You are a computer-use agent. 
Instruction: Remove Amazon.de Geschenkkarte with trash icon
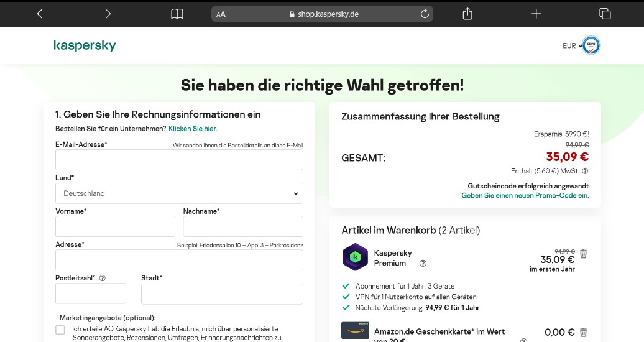click(x=583, y=332)
